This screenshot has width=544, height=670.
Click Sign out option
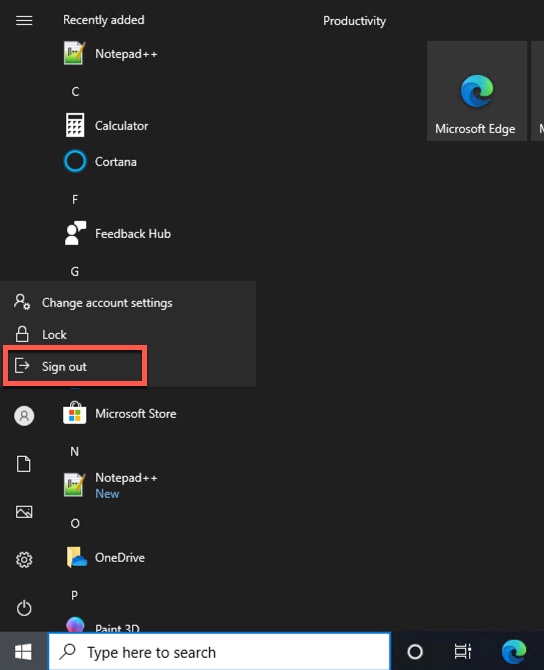75,366
